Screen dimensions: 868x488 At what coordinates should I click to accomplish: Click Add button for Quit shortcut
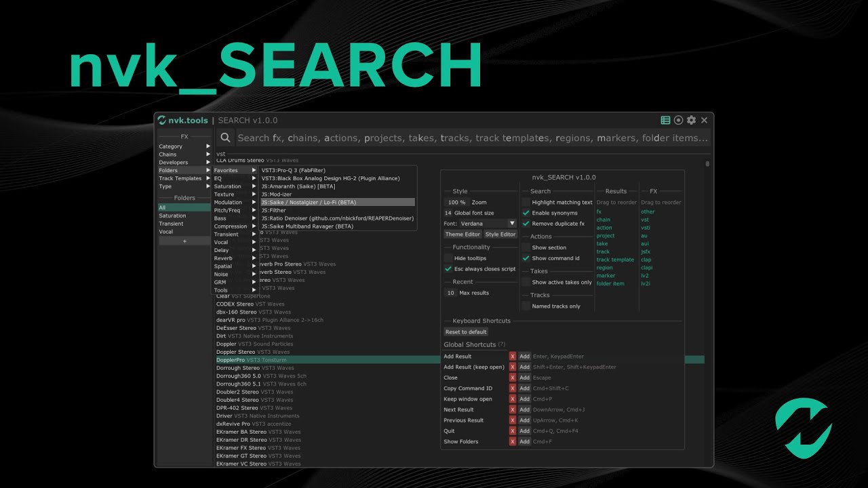point(524,431)
